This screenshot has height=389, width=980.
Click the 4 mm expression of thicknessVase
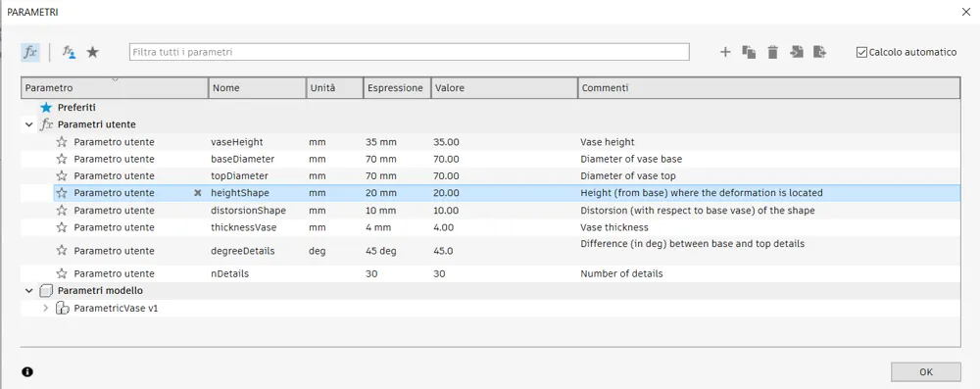[378, 227]
